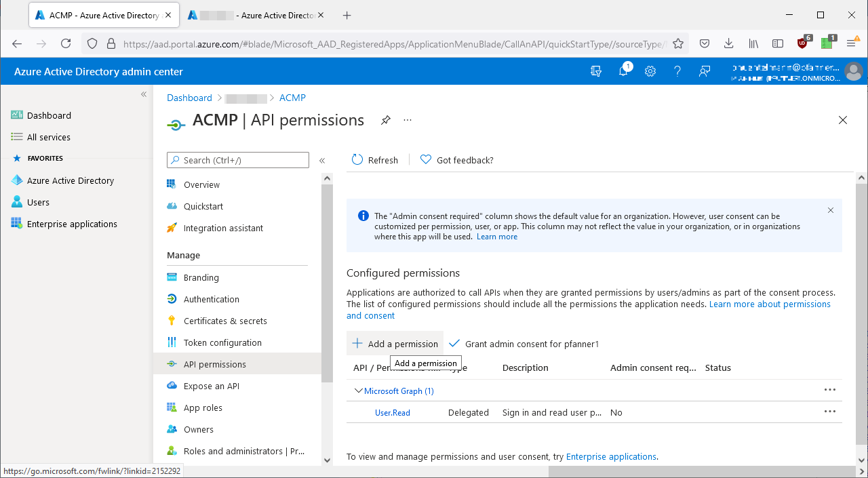Click the User.Read permission link

click(393, 412)
